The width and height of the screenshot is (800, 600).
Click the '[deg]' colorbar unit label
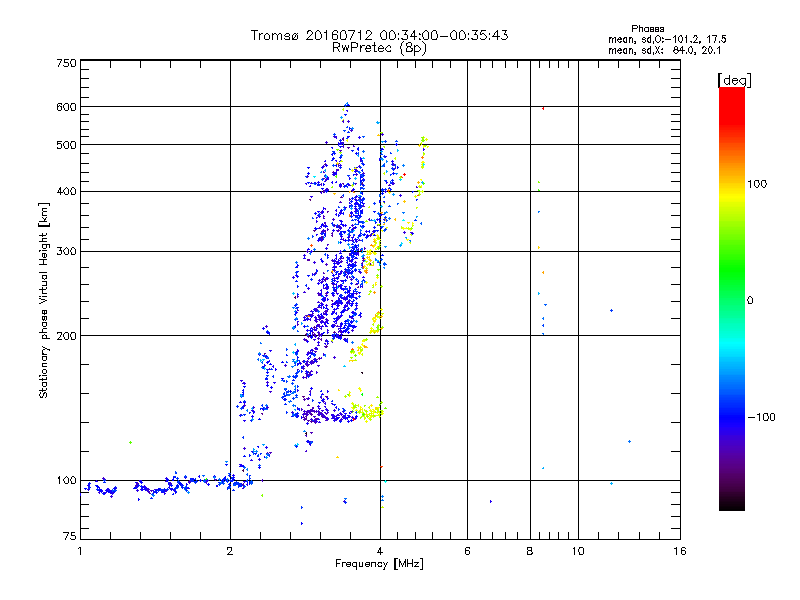734,80
